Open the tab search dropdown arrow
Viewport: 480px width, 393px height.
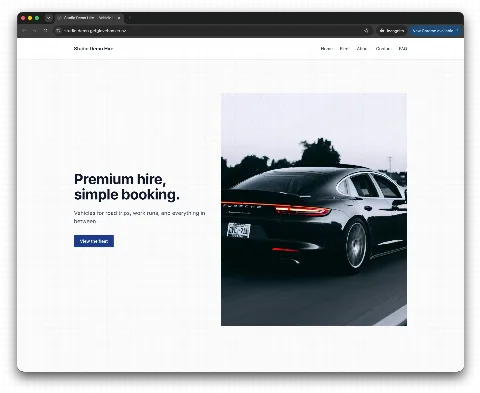pyautogui.click(x=48, y=18)
